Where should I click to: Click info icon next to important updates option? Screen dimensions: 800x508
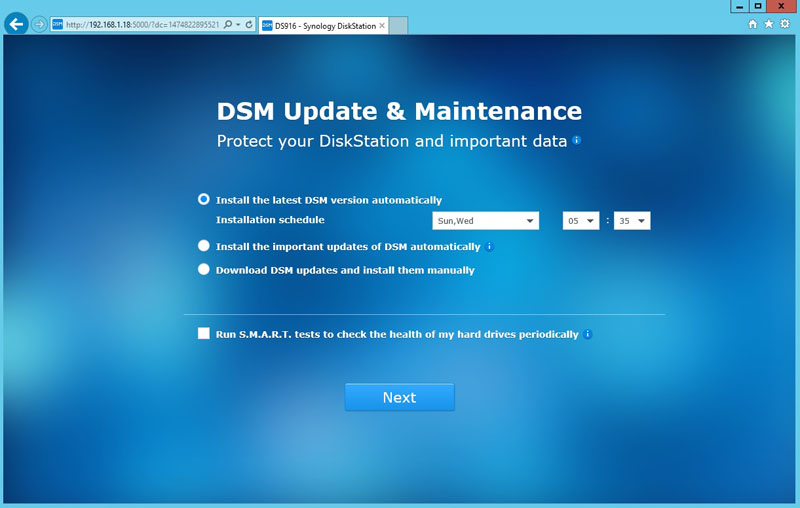(489, 247)
